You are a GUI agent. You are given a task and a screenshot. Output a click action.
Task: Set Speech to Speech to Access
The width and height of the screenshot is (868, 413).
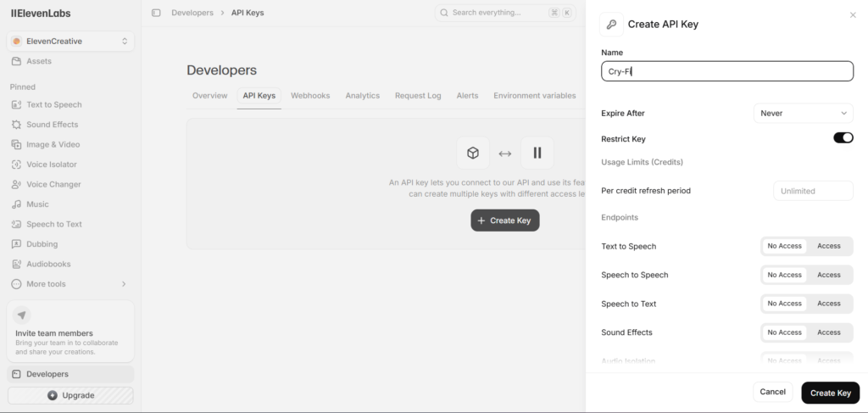(x=829, y=275)
